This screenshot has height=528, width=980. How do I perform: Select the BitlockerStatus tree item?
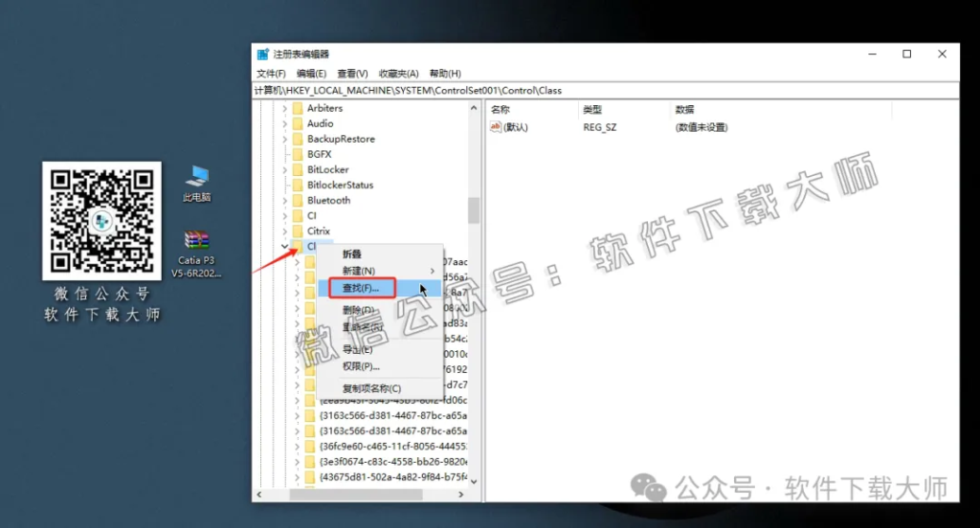340,185
